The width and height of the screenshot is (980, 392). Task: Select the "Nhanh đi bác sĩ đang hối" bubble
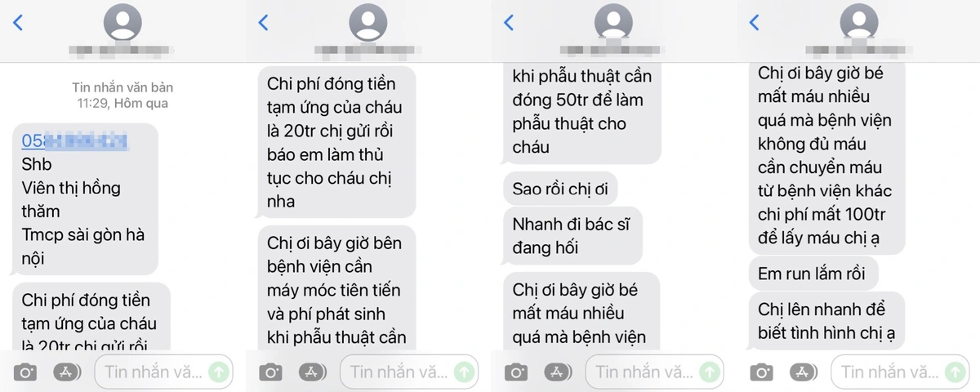[571, 236]
